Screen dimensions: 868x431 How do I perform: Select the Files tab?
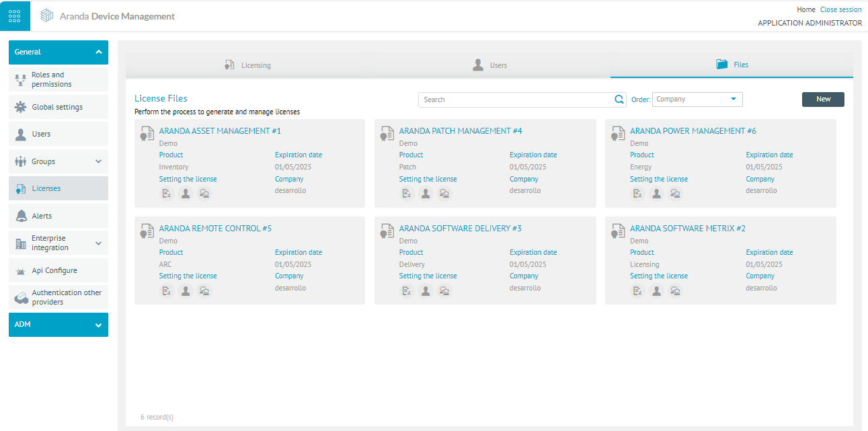point(732,65)
